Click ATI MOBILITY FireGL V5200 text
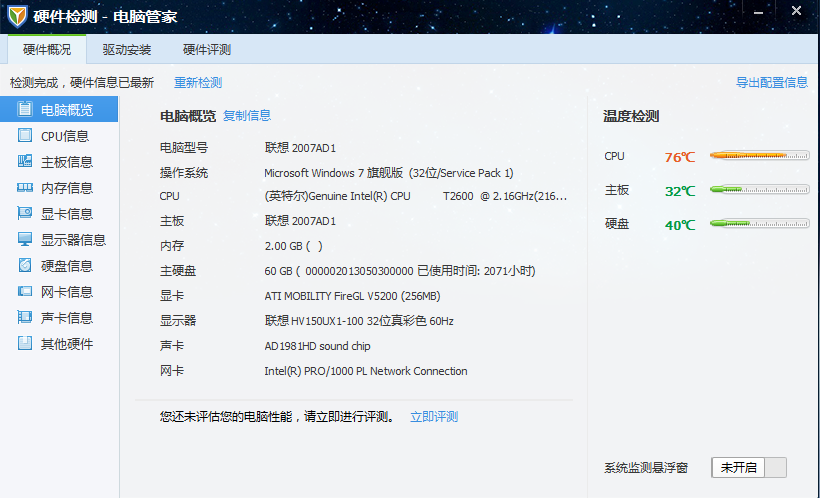 click(352, 296)
